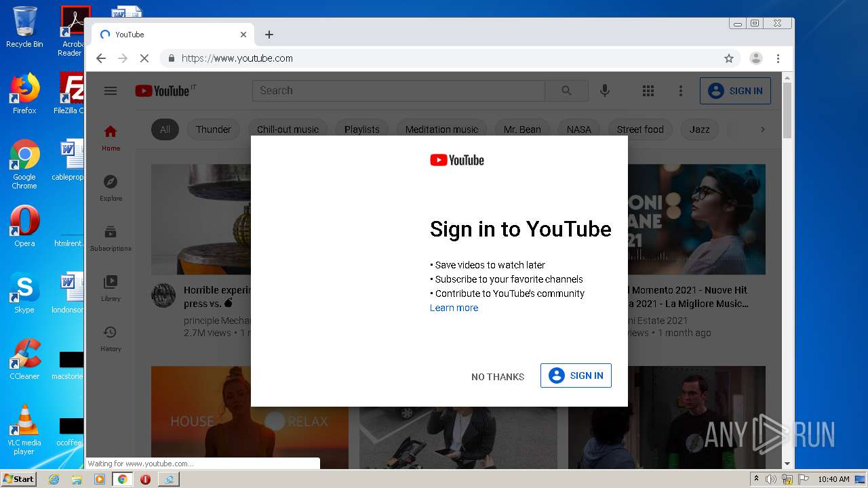Open Explore in the sidebar

[x=111, y=188]
